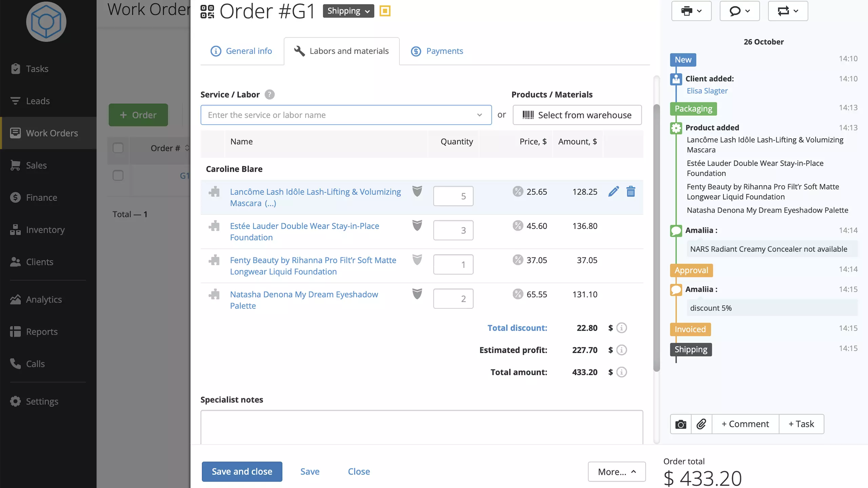This screenshot has height=488, width=868.
Task: Click the green + Order button
Action: (x=138, y=115)
